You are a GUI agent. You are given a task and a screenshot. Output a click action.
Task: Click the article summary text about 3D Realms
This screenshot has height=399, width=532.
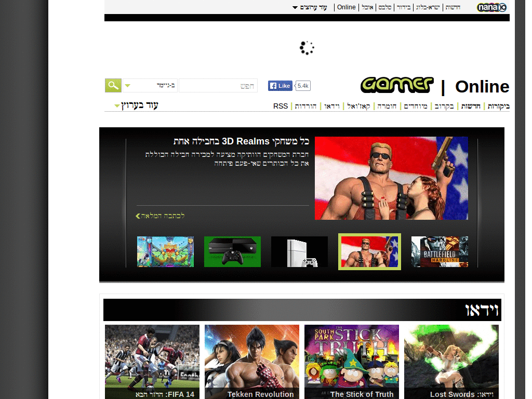coord(227,159)
